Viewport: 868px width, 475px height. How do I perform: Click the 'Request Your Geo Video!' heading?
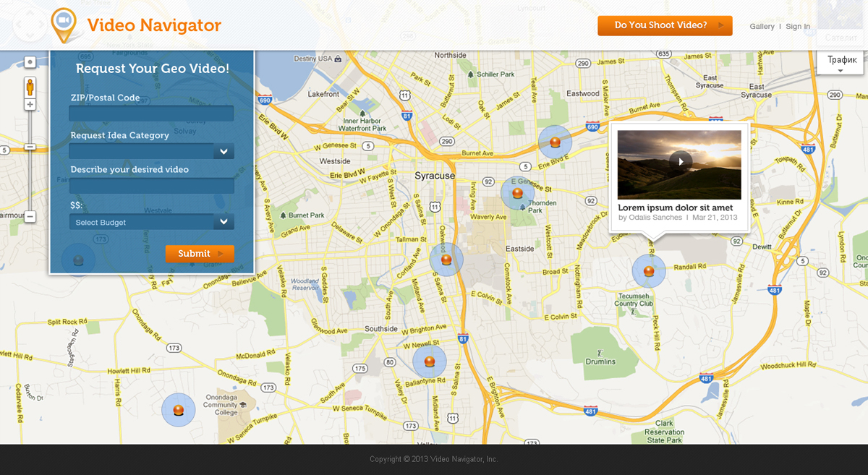(x=152, y=69)
